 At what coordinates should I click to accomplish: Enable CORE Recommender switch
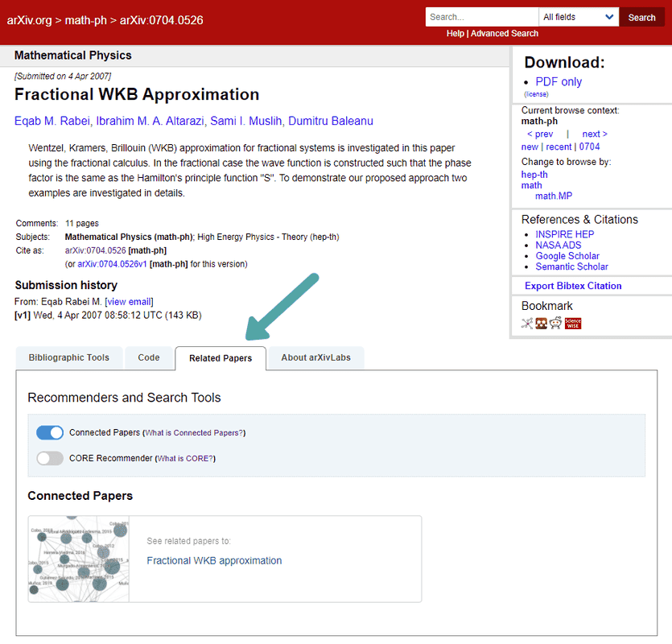tap(50, 458)
